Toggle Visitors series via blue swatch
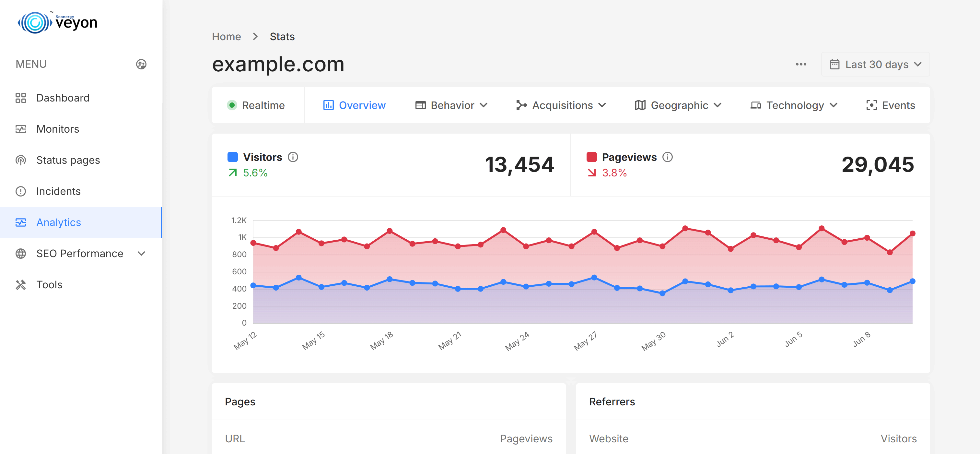980x454 pixels. pos(232,157)
